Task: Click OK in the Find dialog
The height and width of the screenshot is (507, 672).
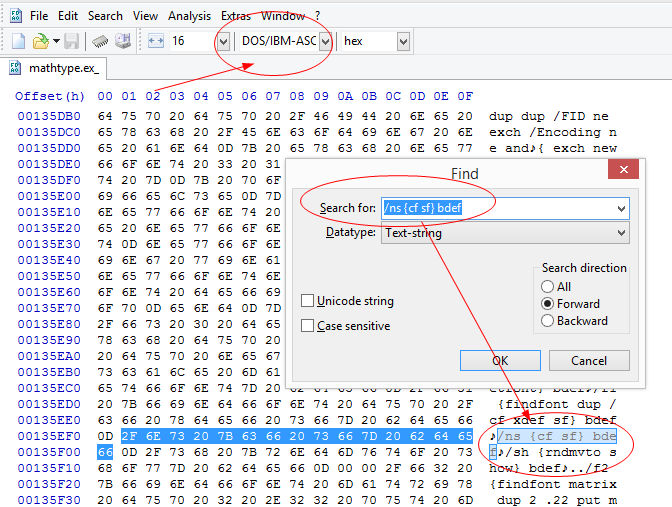Action: coord(500,360)
